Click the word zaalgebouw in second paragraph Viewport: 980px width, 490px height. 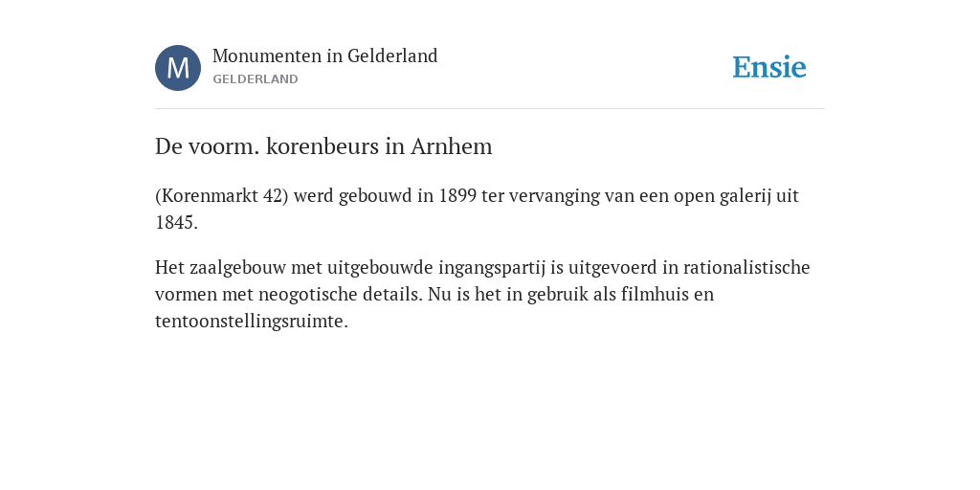(237, 268)
